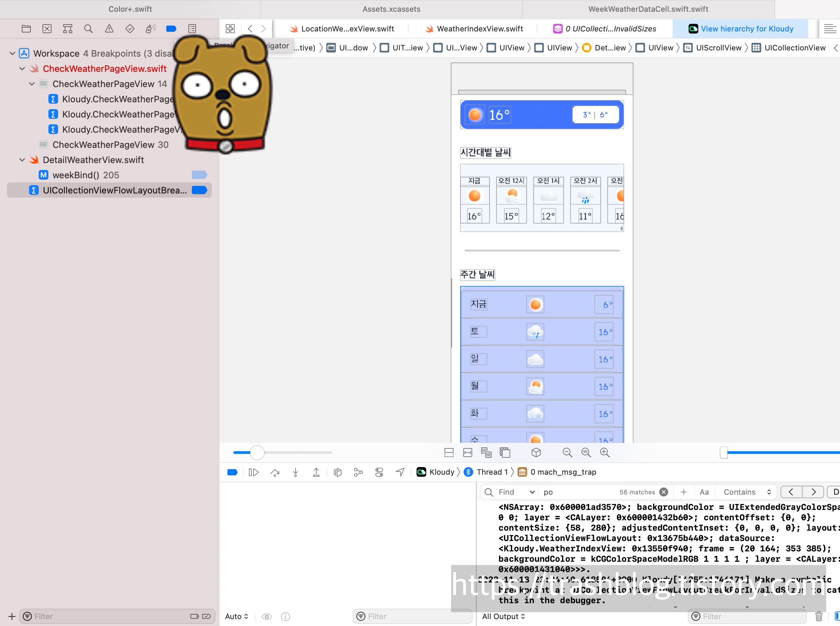Toggle the weekBind() breakpoint on or off
Image resolution: width=840 pixels, height=626 pixels.
(x=199, y=175)
